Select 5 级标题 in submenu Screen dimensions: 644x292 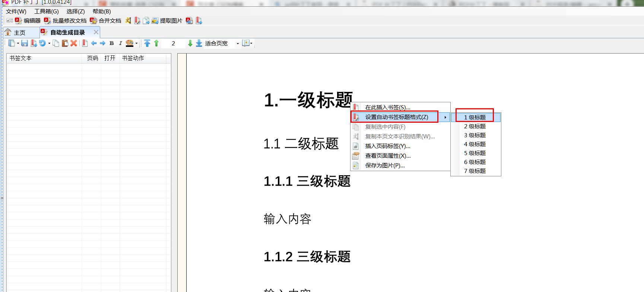[x=476, y=153]
